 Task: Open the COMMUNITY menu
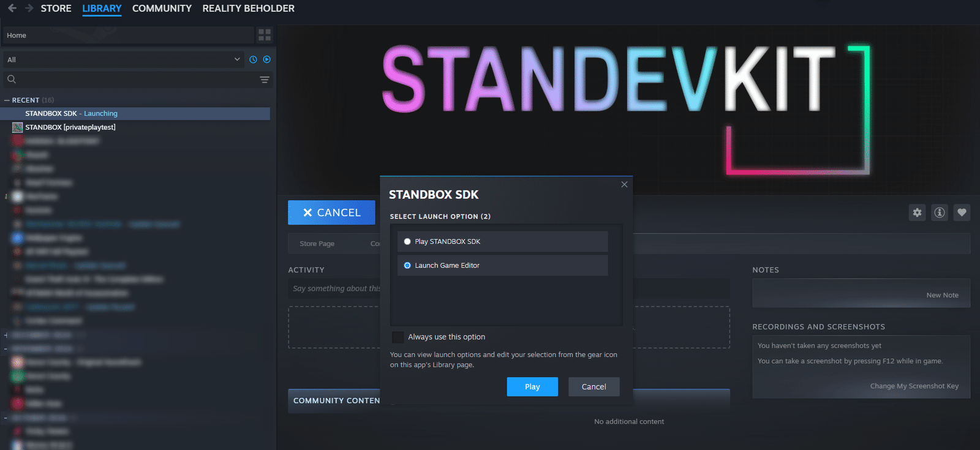pos(162,9)
